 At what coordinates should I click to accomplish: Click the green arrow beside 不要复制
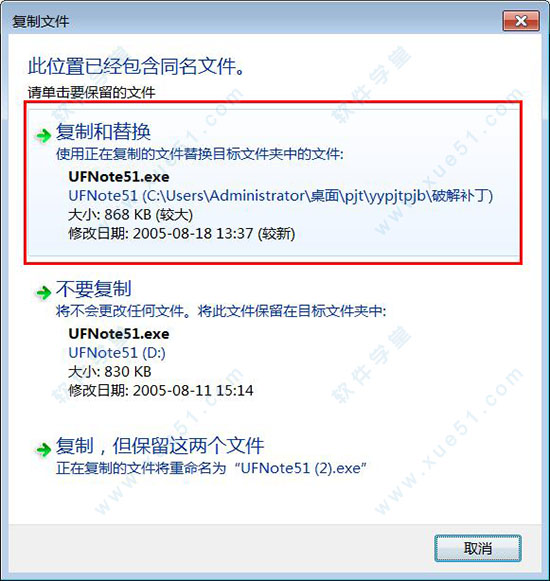pyautogui.click(x=44, y=293)
